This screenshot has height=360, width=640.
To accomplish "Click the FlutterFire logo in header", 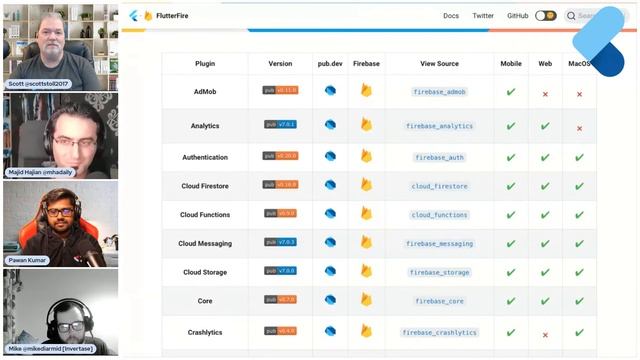I will point(159,16).
